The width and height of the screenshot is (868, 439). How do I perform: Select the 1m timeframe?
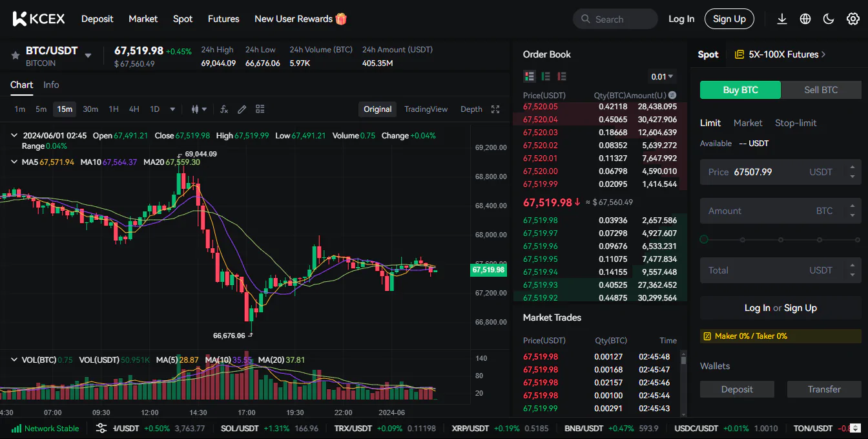pos(20,109)
